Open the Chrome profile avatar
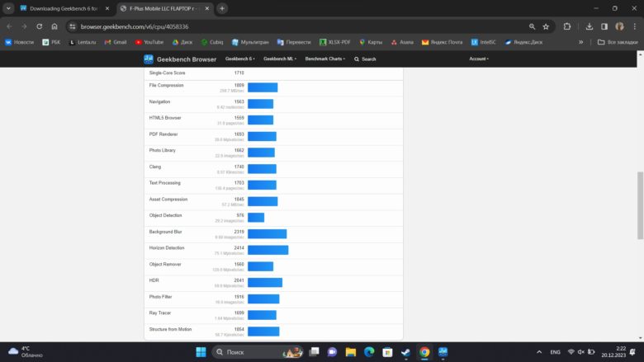 (619, 26)
